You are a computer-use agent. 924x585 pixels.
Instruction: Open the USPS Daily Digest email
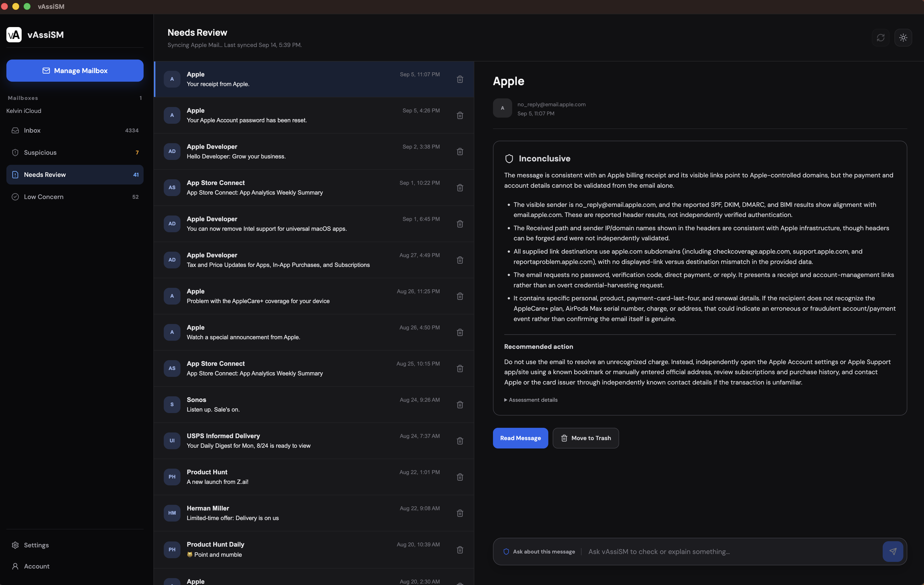[x=314, y=441]
